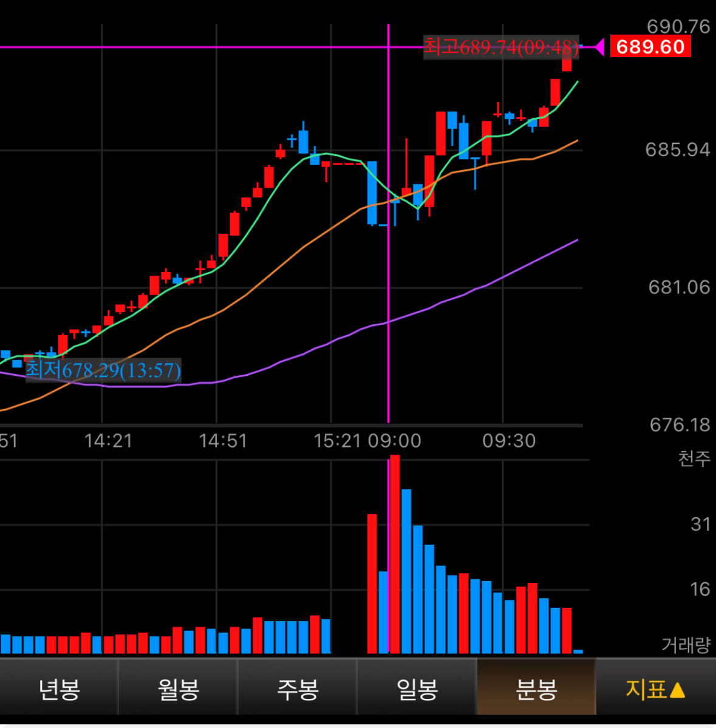Click the 09:00 marker on time axis
Screen dimensions: 716x728
[395, 441]
